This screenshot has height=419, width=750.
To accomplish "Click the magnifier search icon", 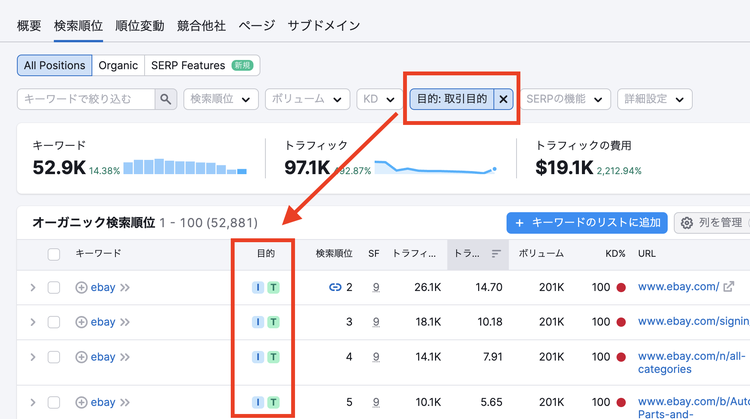I will pyautogui.click(x=165, y=99).
